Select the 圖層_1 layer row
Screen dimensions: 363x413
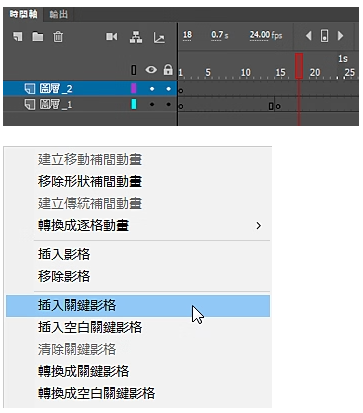coord(90,104)
